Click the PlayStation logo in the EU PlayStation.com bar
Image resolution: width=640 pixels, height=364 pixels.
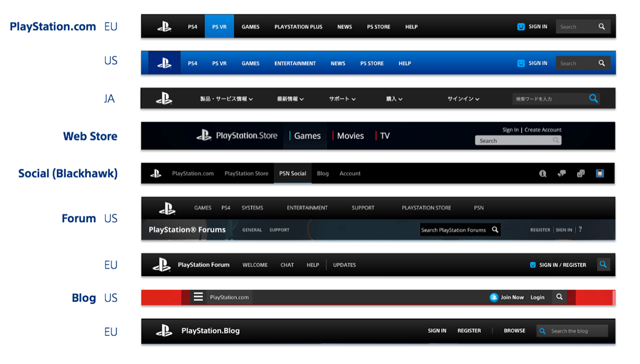[x=164, y=27]
